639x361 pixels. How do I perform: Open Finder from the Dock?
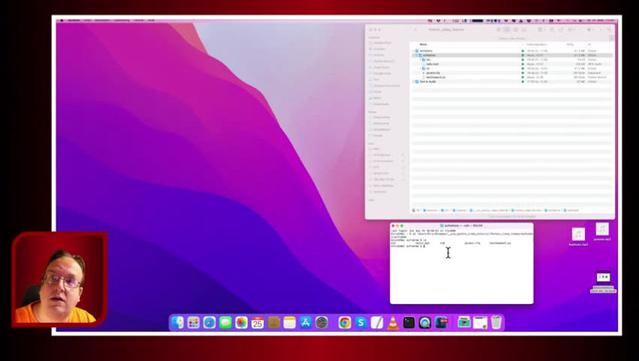click(x=177, y=323)
